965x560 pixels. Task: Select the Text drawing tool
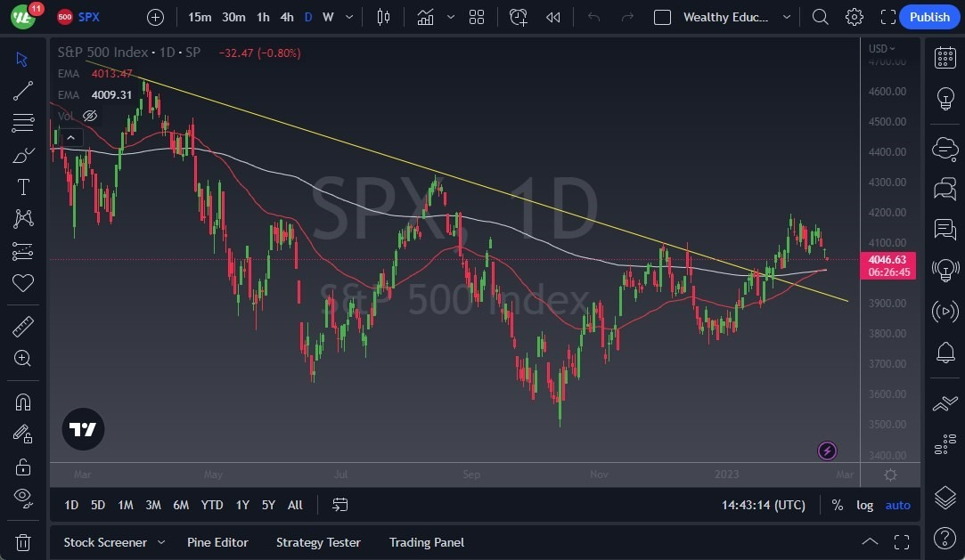(x=23, y=187)
